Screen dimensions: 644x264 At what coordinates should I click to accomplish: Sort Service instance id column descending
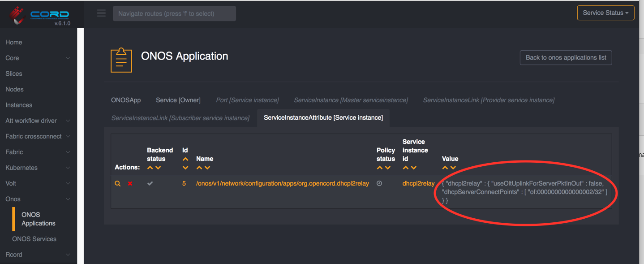pyautogui.click(x=414, y=168)
